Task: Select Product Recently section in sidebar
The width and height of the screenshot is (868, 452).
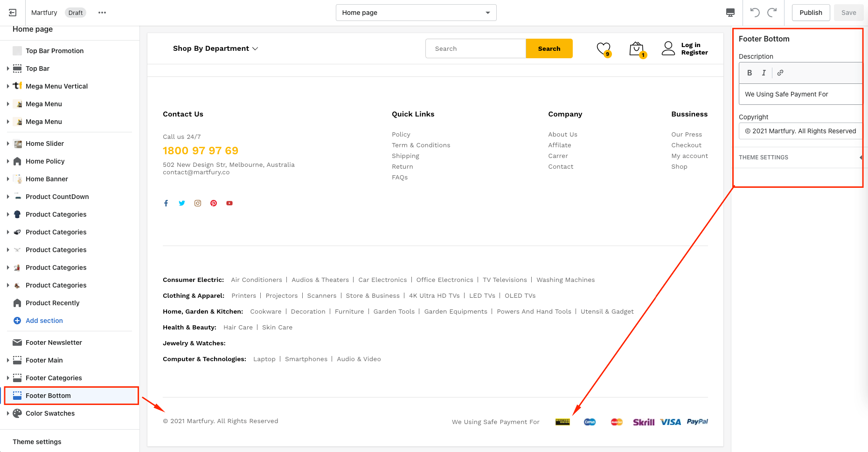Action: 52,303
